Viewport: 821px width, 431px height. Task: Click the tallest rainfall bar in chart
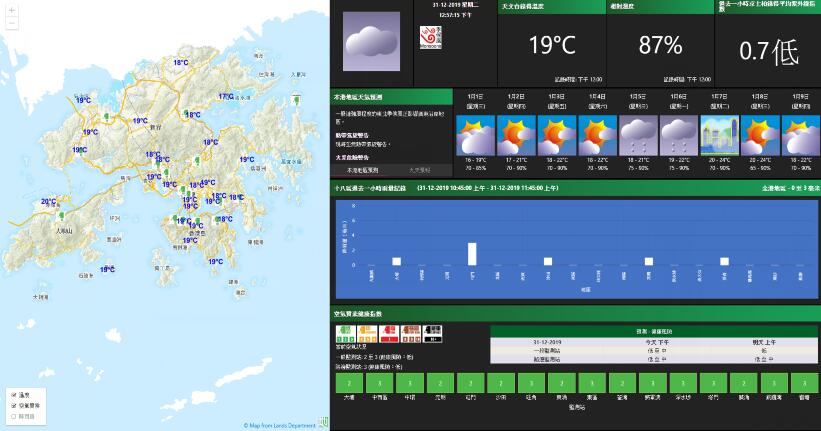click(x=472, y=254)
